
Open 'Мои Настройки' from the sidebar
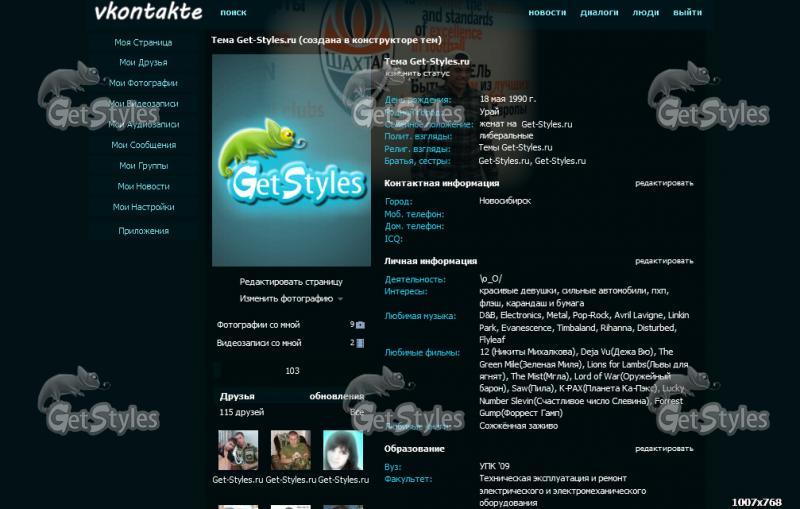pos(143,207)
